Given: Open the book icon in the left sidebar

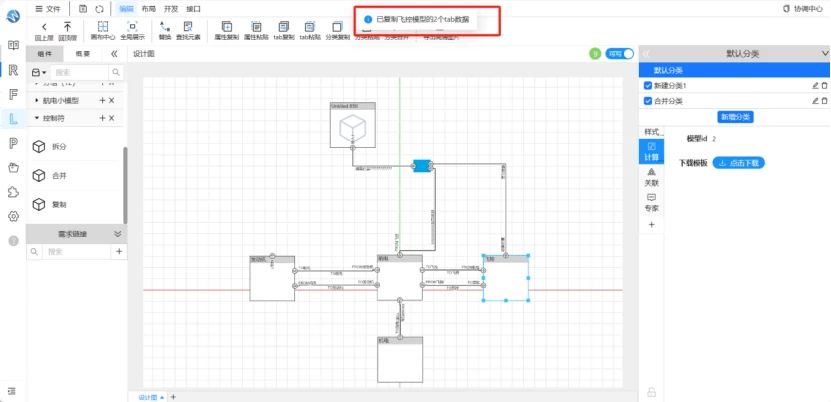Looking at the screenshot, I should (x=13, y=46).
